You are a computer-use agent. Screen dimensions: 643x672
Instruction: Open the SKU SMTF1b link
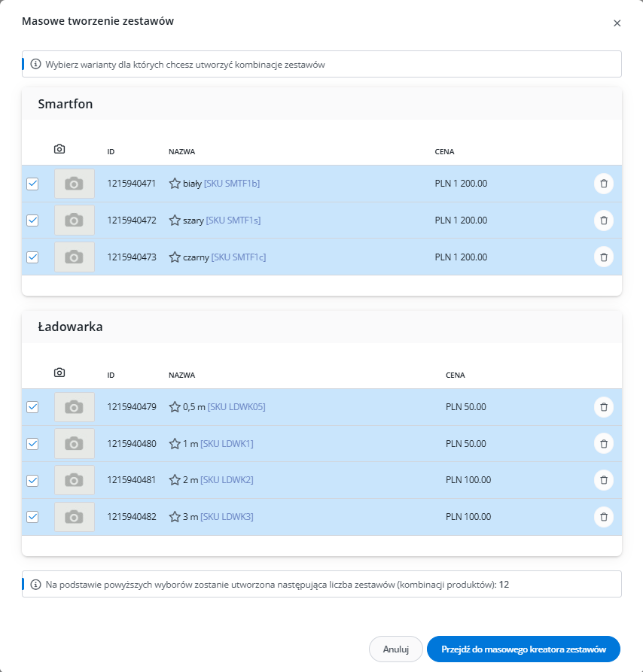[x=232, y=184]
